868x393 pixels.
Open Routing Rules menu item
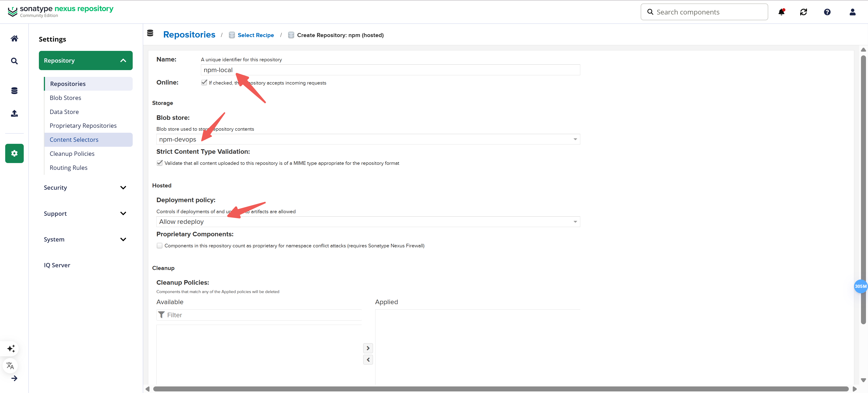point(88,168)
